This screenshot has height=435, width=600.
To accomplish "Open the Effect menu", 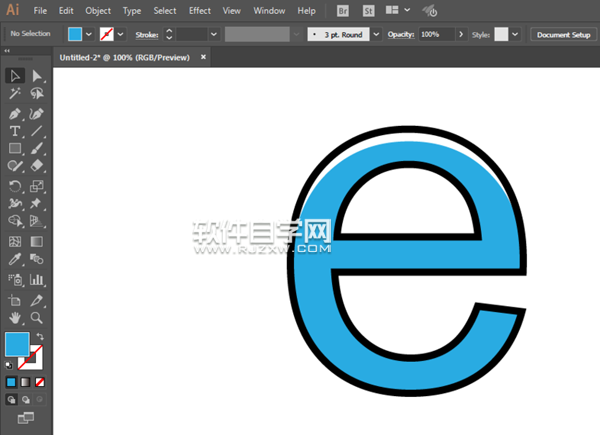I will 200,11.
